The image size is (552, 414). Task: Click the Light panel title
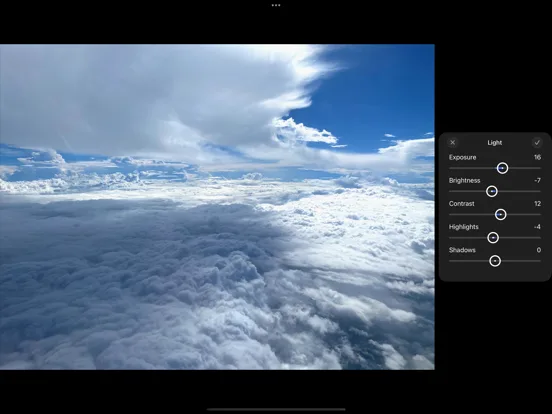tap(495, 143)
